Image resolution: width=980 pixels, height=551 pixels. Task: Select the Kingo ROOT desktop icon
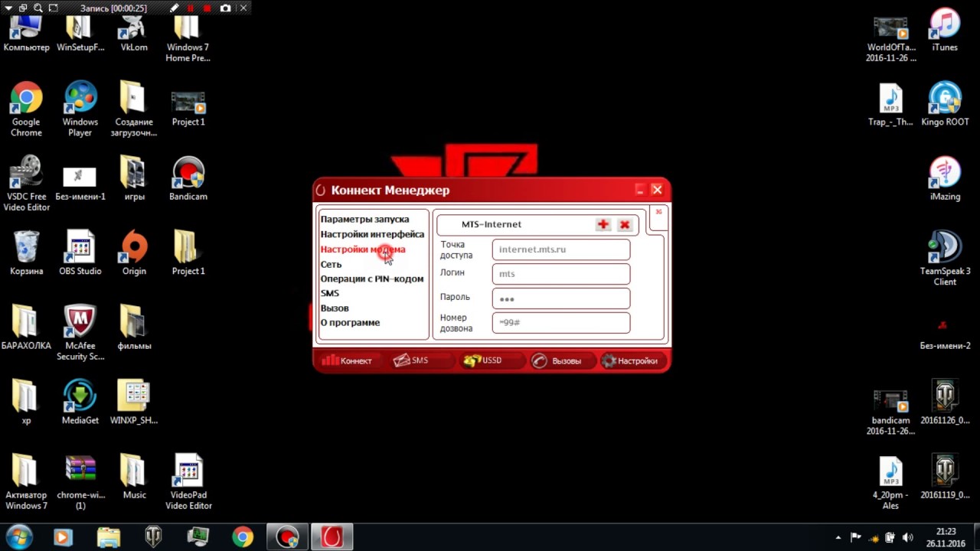[945, 105]
